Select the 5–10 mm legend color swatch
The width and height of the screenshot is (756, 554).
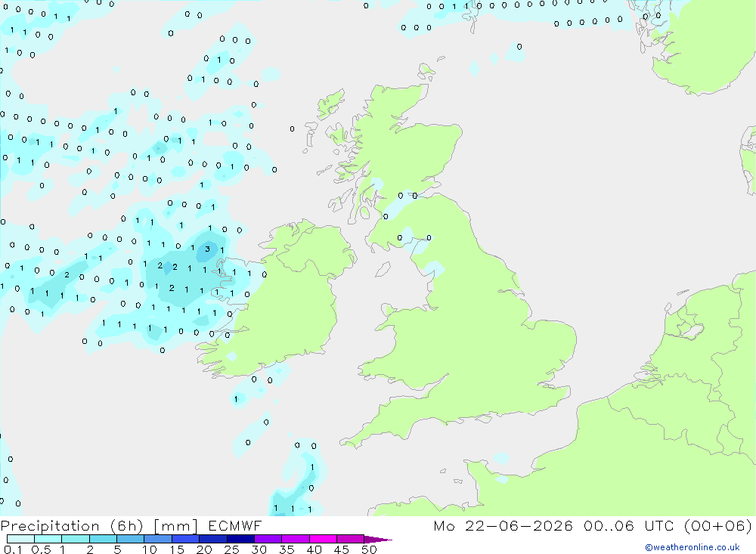[x=130, y=539]
